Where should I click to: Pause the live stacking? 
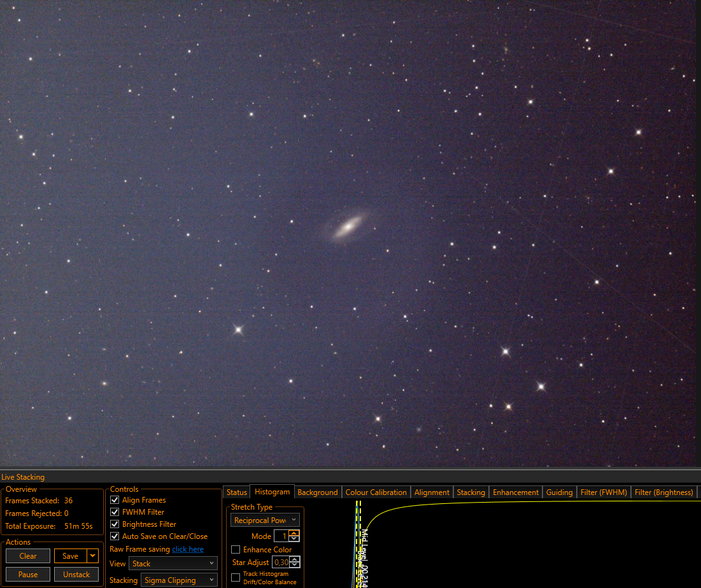(28, 574)
